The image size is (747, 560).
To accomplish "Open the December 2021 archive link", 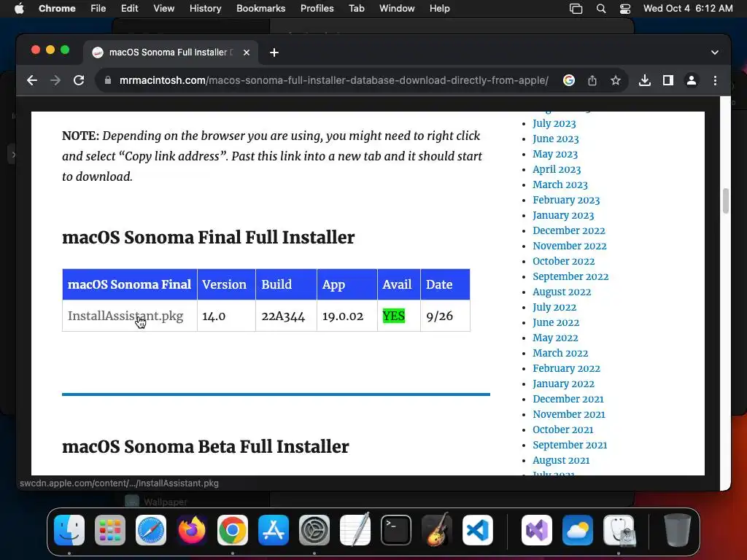I will 568,399.
